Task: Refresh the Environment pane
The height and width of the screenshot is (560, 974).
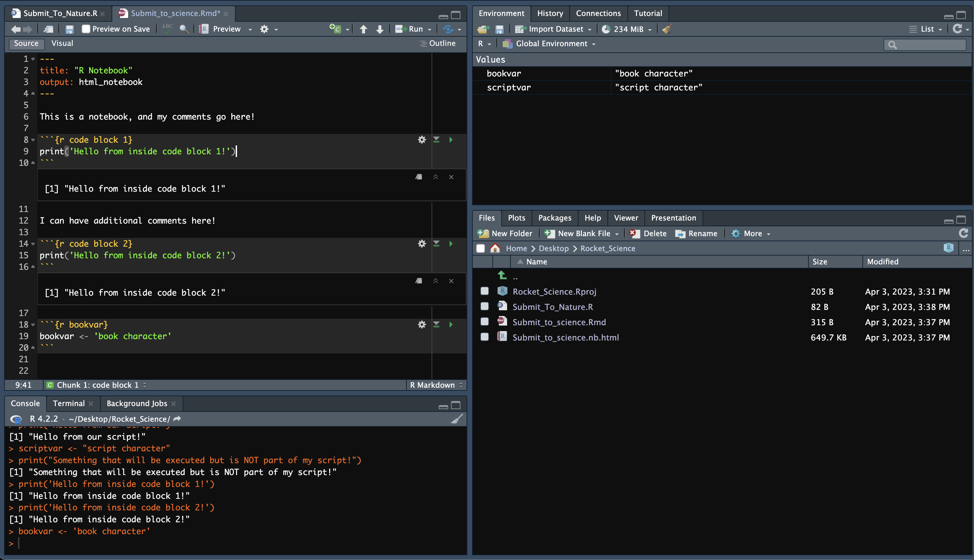Action: click(x=957, y=29)
